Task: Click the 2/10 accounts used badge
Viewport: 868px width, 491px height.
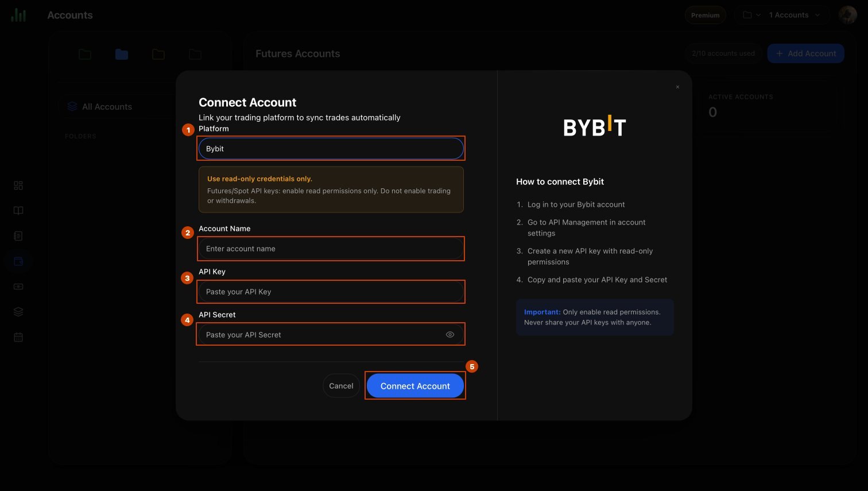Action: click(723, 53)
